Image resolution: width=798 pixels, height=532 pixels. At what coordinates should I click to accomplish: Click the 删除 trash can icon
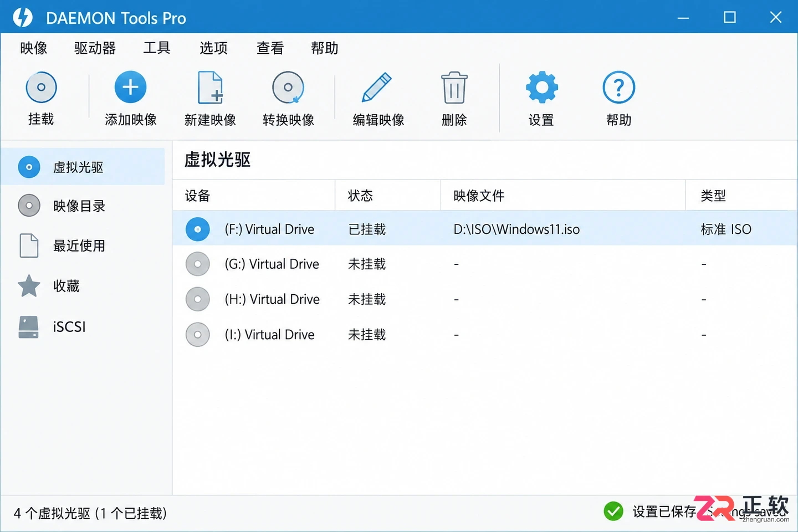pos(454,88)
